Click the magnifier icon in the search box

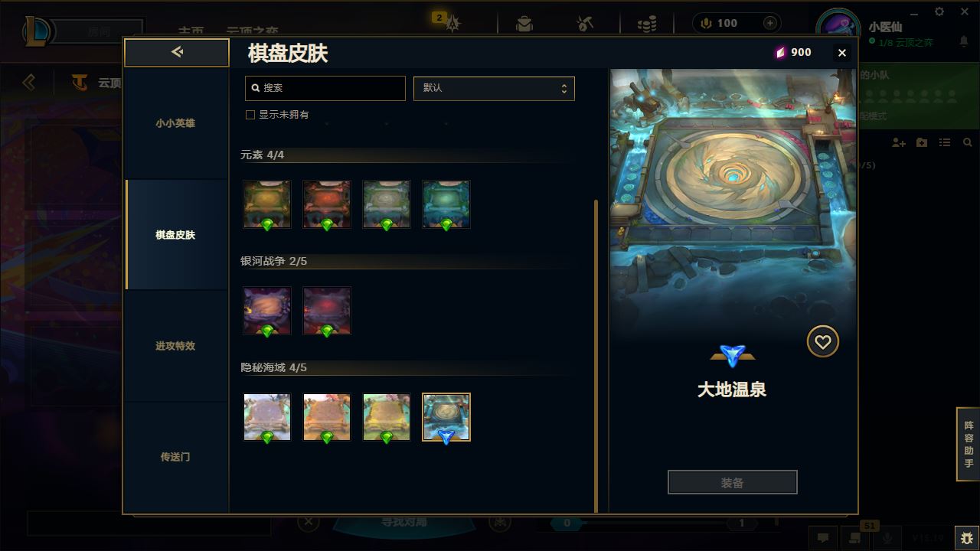click(x=256, y=88)
